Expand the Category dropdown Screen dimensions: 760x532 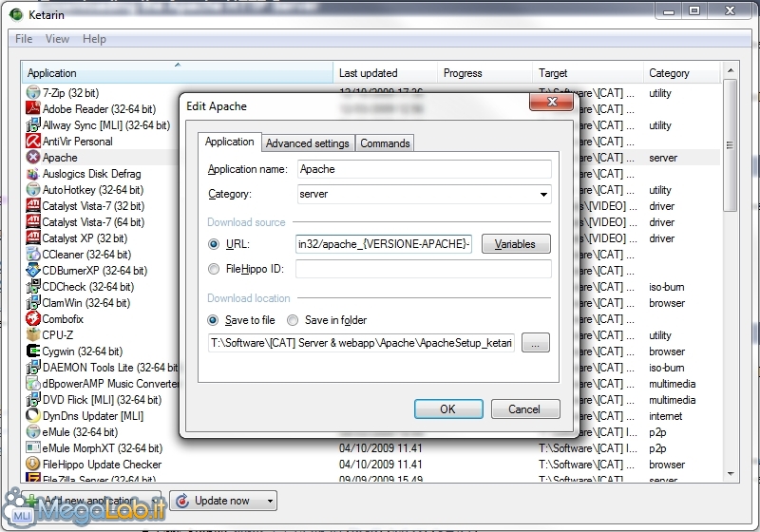543,195
